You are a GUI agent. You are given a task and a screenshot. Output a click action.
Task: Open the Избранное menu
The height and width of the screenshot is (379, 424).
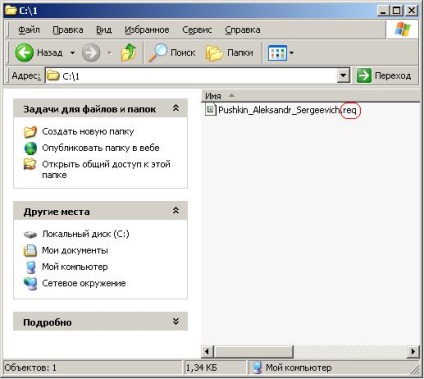coord(147,30)
